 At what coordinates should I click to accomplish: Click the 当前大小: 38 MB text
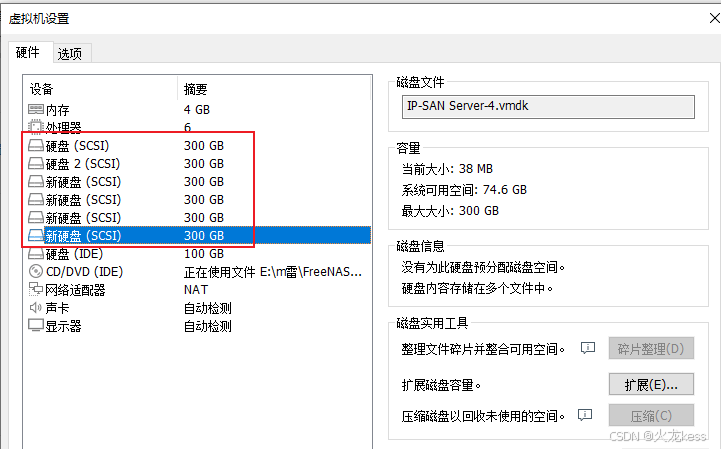click(447, 169)
